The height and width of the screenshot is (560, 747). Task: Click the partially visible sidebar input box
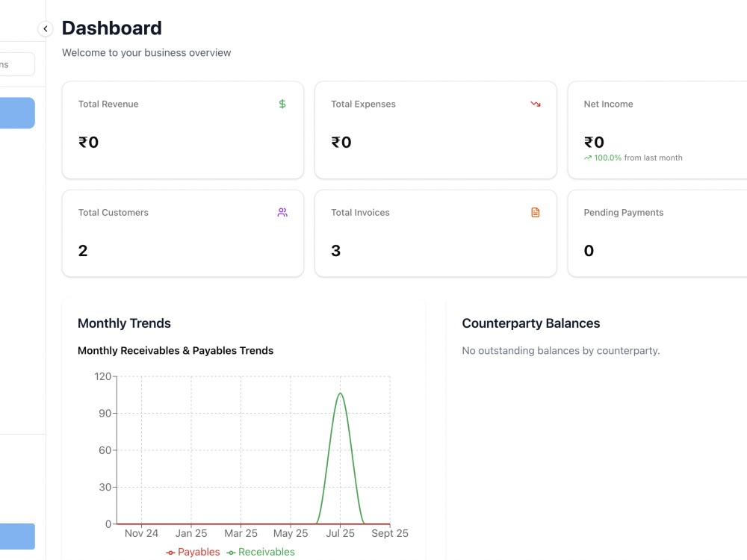[17, 64]
